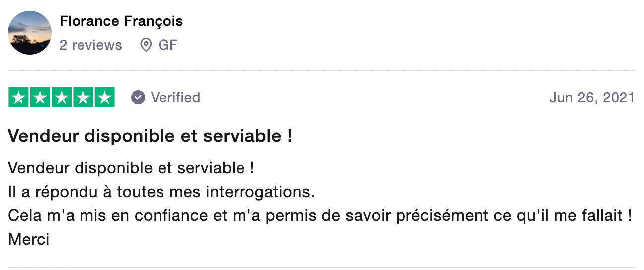
Task: Open Florance François's profile picture
Action: pos(30,33)
